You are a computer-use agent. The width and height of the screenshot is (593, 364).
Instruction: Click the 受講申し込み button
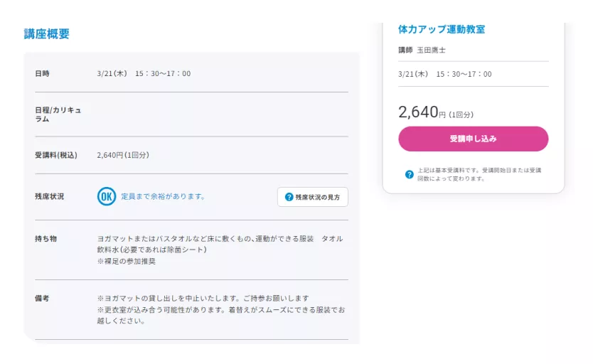(473, 139)
